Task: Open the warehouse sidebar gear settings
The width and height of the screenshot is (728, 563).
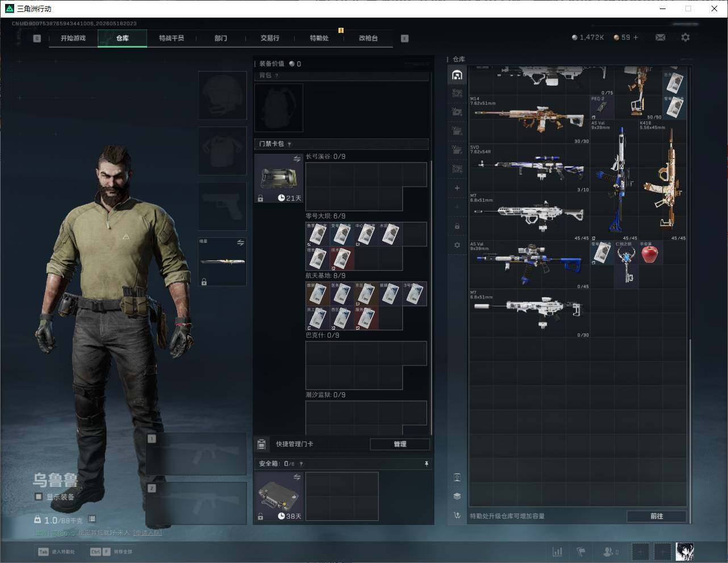Action: click(x=457, y=245)
